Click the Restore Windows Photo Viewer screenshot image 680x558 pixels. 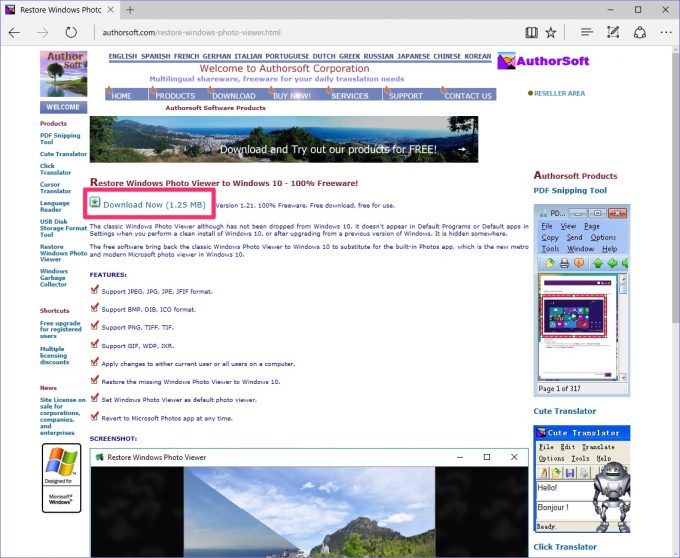[x=309, y=503]
